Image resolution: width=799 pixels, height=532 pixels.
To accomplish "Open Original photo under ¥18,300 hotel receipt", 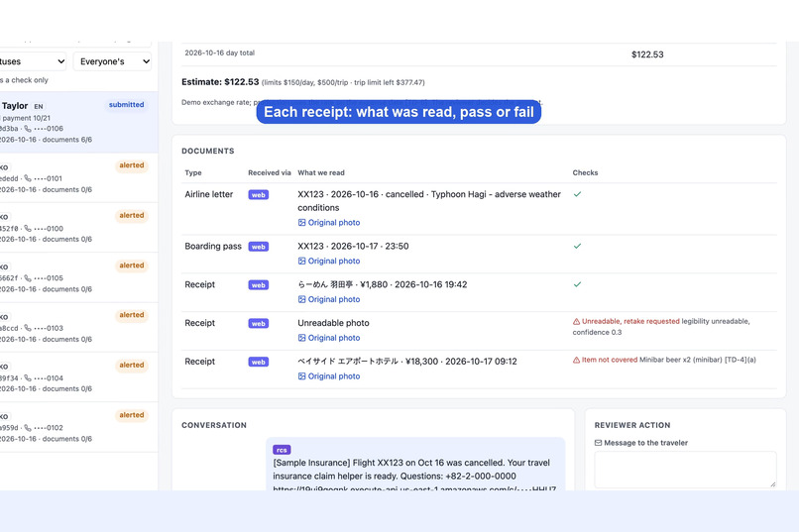I will (x=329, y=376).
